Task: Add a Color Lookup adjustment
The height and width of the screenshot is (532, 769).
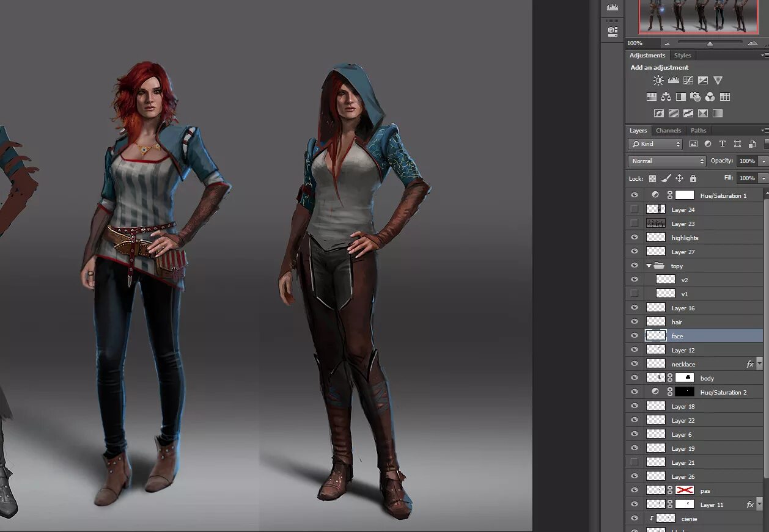Action: pyautogui.click(x=725, y=97)
